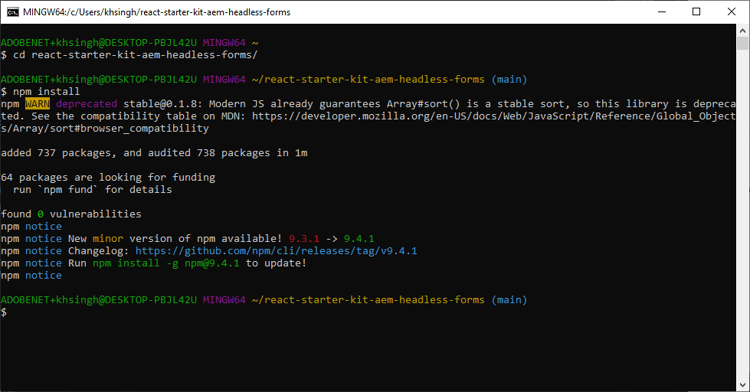Click the MINGW64 terminal icon in title bar

[13, 12]
